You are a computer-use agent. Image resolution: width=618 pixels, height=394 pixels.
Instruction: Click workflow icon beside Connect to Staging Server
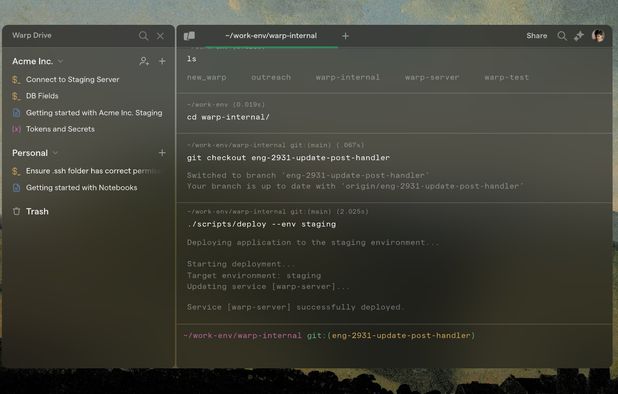point(16,80)
